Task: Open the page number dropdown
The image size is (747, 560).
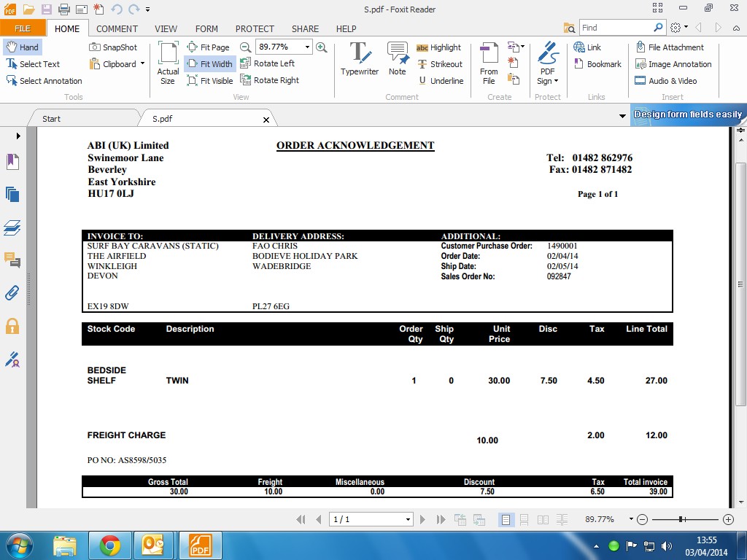Action: point(408,519)
